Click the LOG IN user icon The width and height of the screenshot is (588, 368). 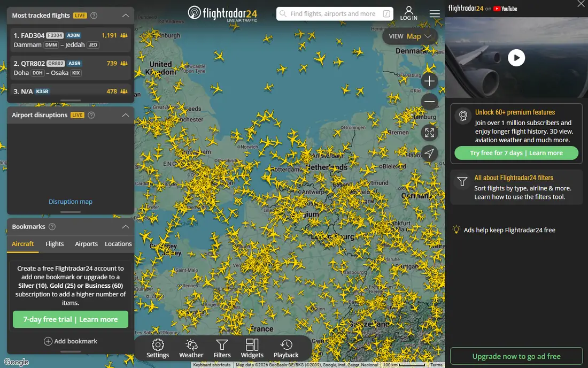coord(409,13)
